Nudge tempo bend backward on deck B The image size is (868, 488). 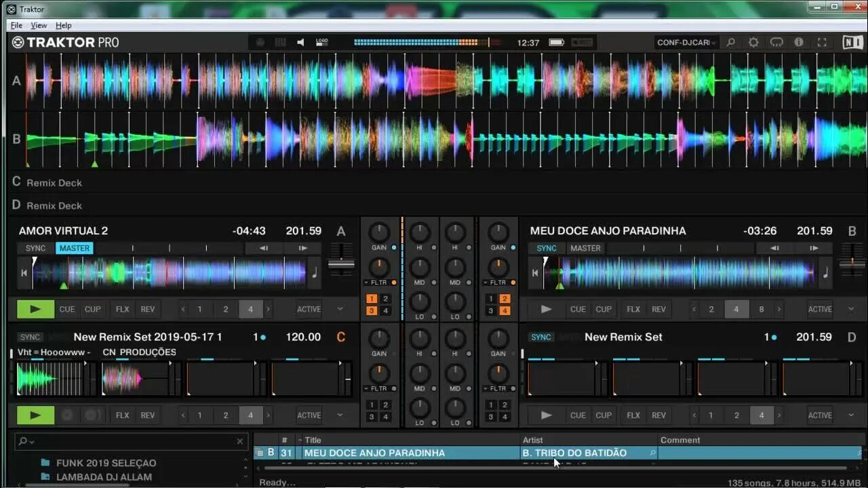pos(774,248)
